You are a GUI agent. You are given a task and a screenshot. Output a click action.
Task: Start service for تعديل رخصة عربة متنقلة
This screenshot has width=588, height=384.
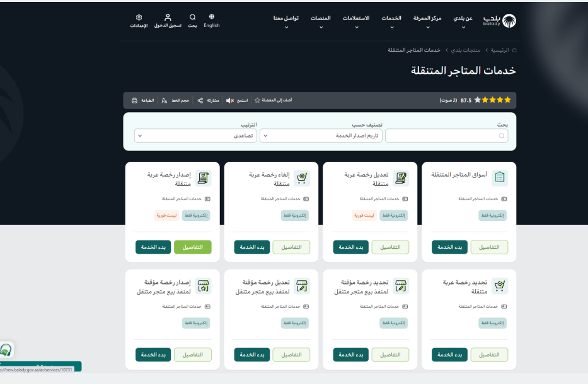(x=351, y=247)
